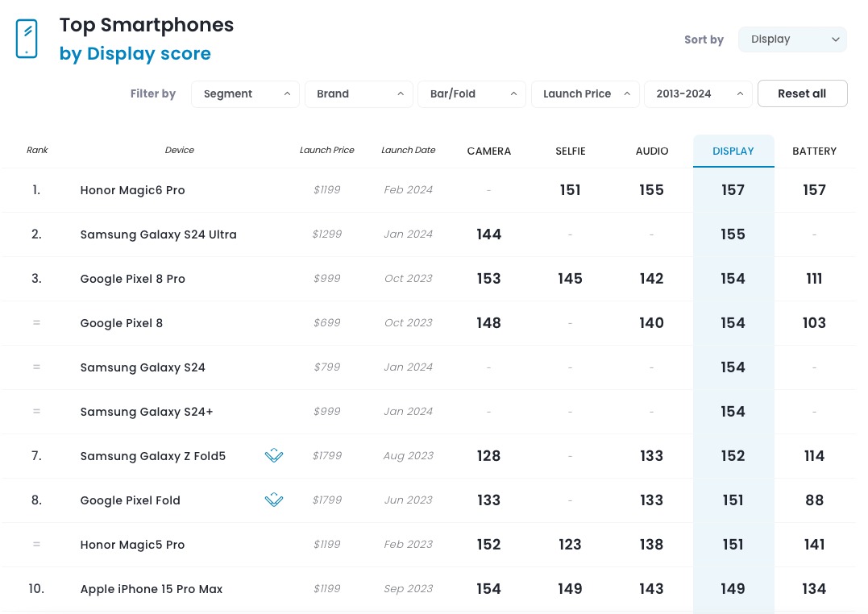
Task: Click the Launch Price column header
Action: 326,150
